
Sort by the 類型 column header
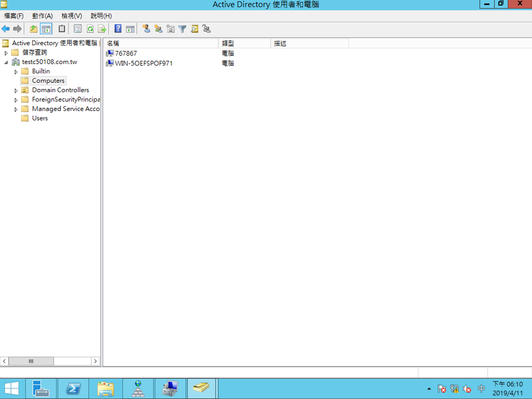(245, 43)
